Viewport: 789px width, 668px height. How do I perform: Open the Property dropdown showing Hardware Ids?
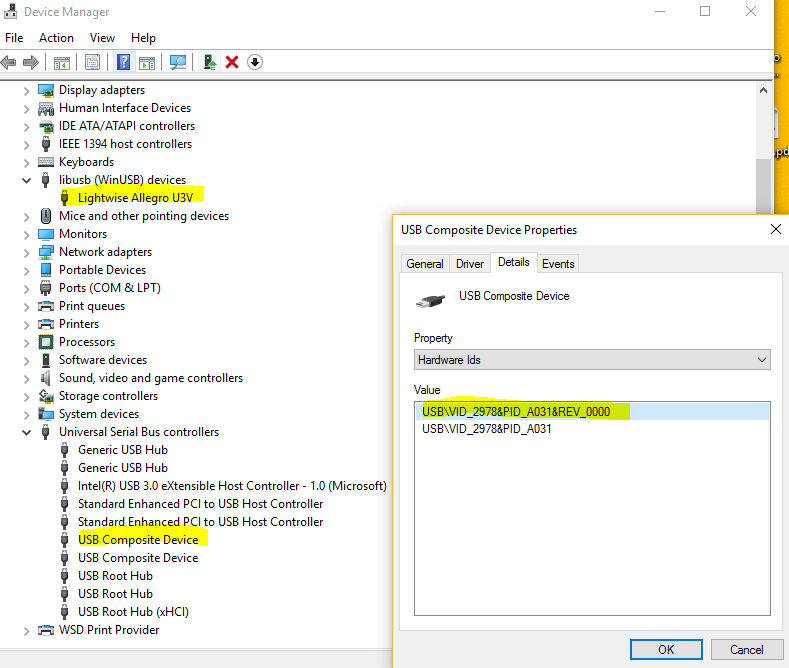(x=592, y=360)
